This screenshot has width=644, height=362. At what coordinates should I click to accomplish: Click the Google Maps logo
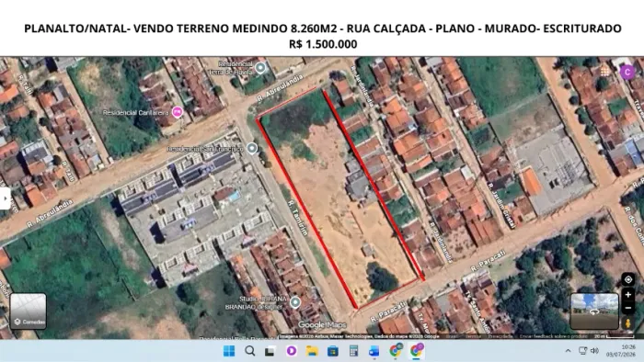[x=322, y=325]
